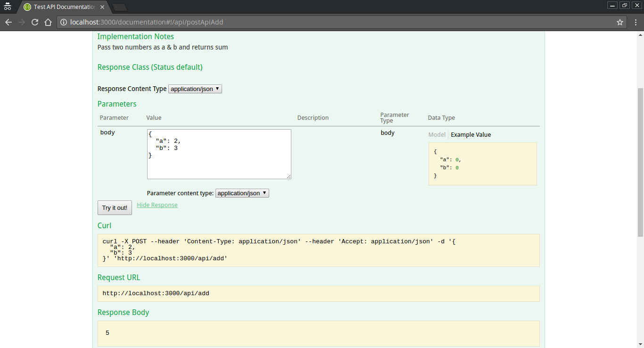
Task: Click the Implementation Notes heading
Action: pos(136,36)
